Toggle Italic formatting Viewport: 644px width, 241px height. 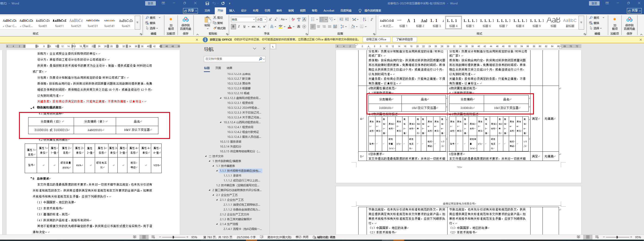239,27
